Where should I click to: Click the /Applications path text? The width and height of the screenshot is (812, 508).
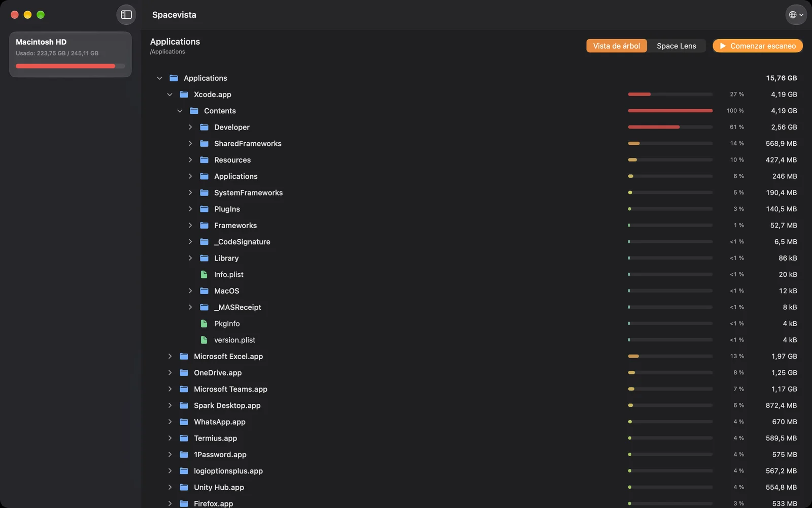click(x=167, y=52)
